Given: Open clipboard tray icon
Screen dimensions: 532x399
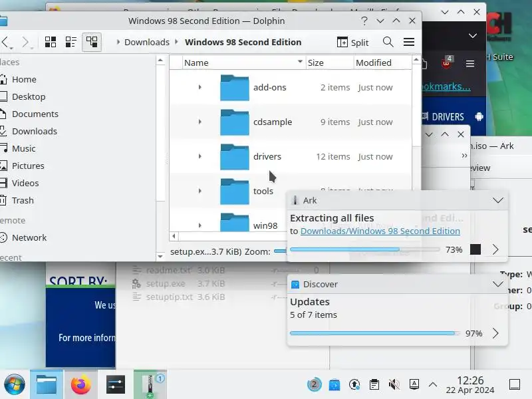Looking at the screenshot, I should click(374, 384).
